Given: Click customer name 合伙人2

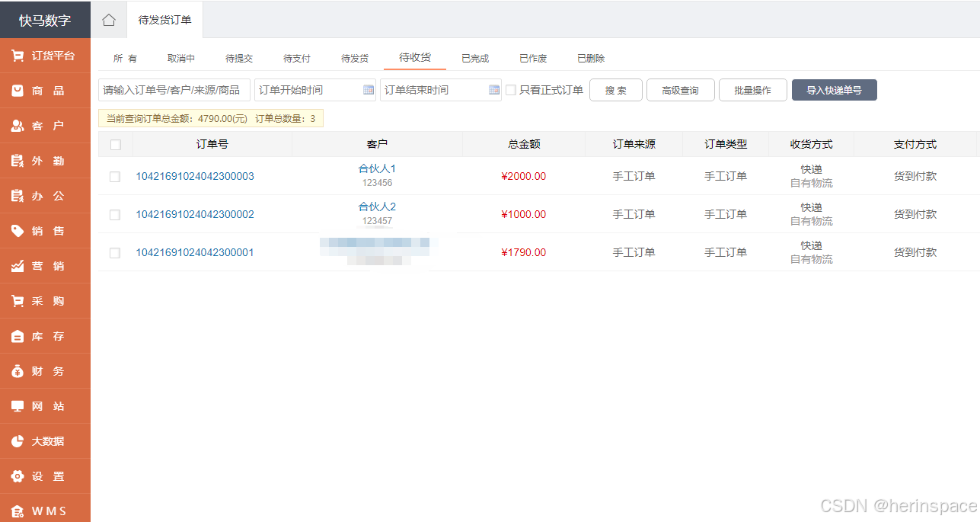Looking at the screenshot, I should [378, 207].
